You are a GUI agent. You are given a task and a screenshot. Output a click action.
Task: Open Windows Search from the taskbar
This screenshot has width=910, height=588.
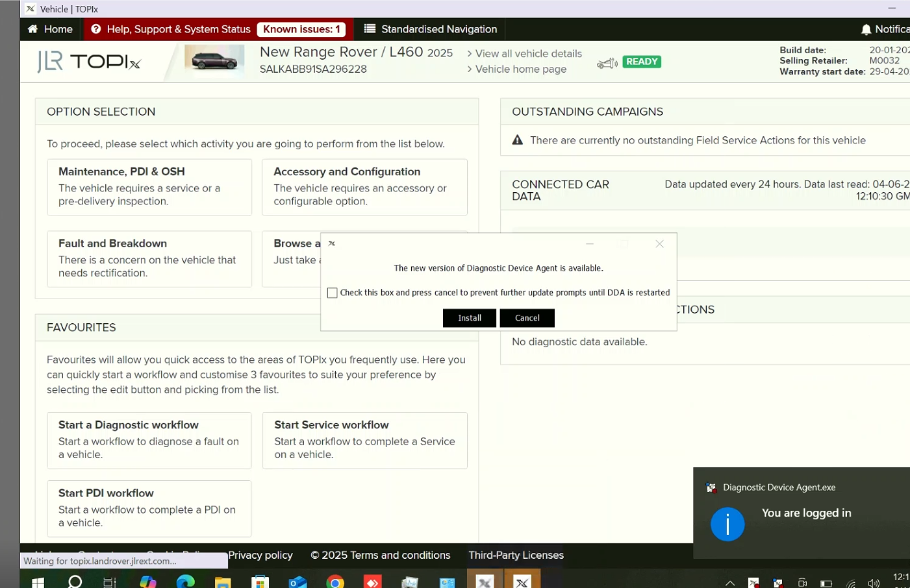tap(75, 582)
